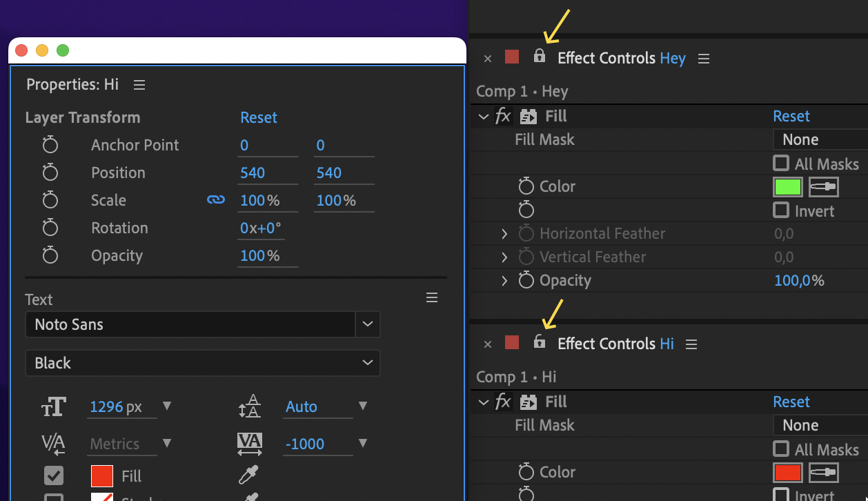Click the green Color swatch in Effect Controls Hey

tap(787, 186)
